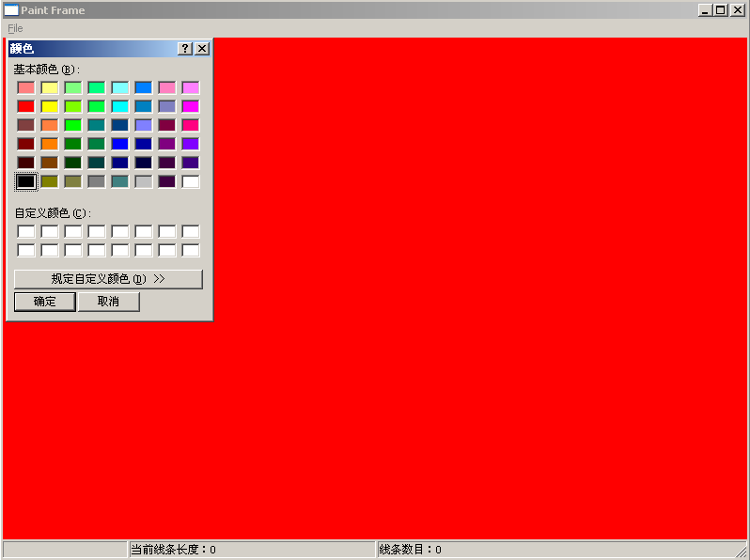The image size is (750, 560).
Task: Pick the salmon light red swatch in the top row
Action: [x=25, y=87]
